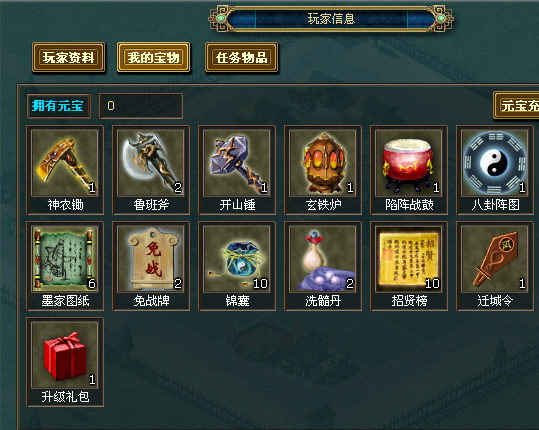This screenshot has width=539, height=430.
Task: Click the 鲁班斧 axe icon
Action: coord(151,163)
